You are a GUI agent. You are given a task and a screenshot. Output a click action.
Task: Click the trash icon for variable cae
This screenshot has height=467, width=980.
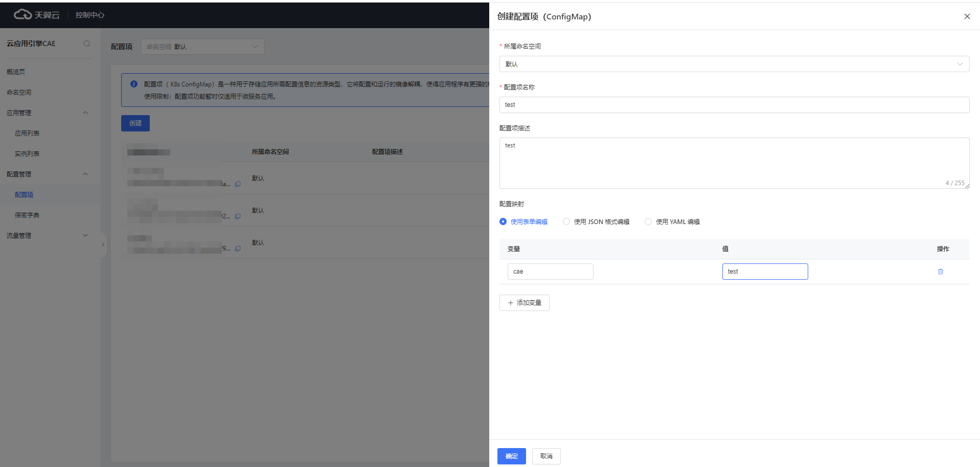point(940,272)
